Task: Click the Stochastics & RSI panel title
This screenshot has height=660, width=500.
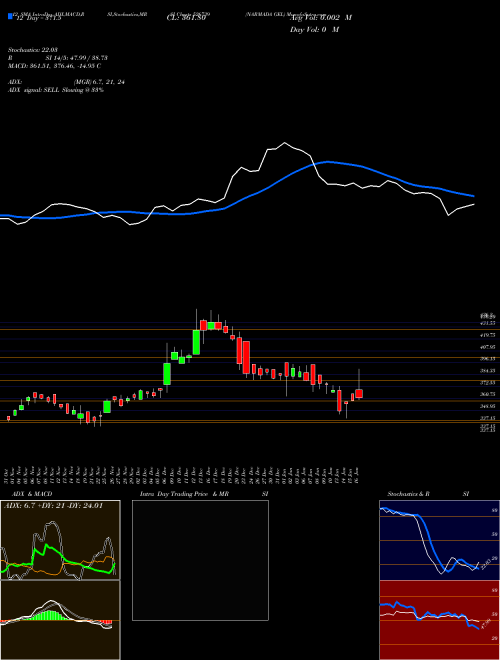Action: pyautogui.click(x=428, y=494)
